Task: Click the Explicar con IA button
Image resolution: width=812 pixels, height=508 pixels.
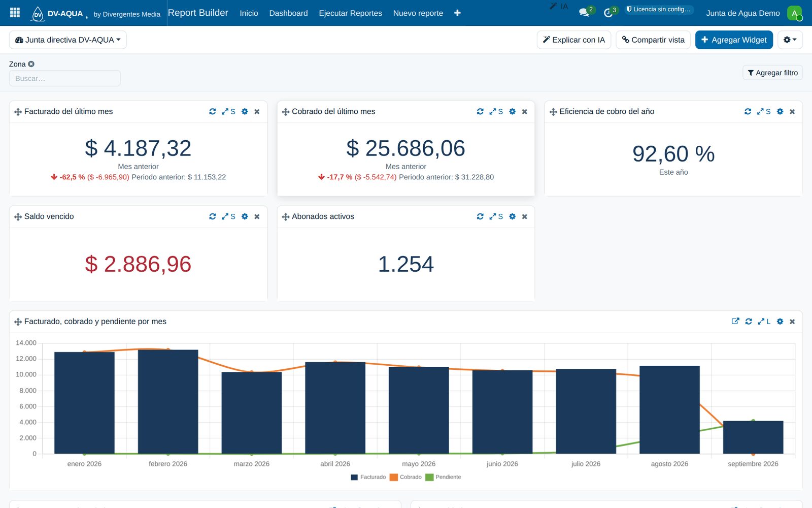Action: pos(574,40)
